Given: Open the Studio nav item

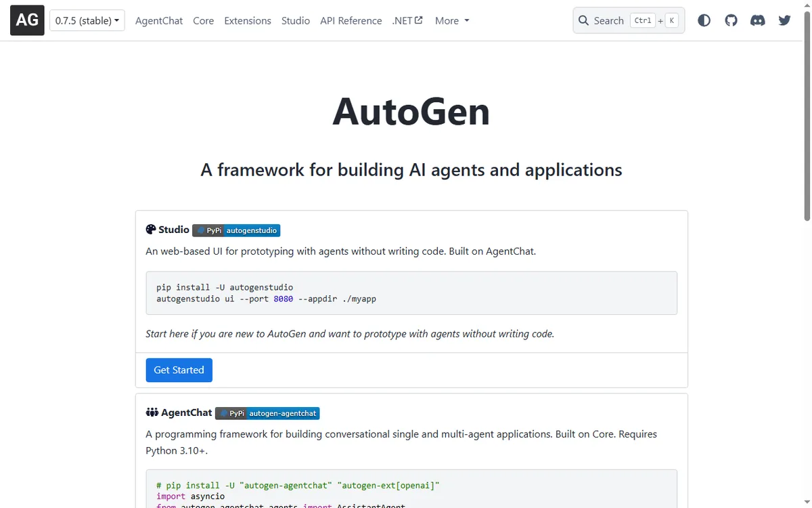Looking at the screenshot, I should tap(296, 20).
